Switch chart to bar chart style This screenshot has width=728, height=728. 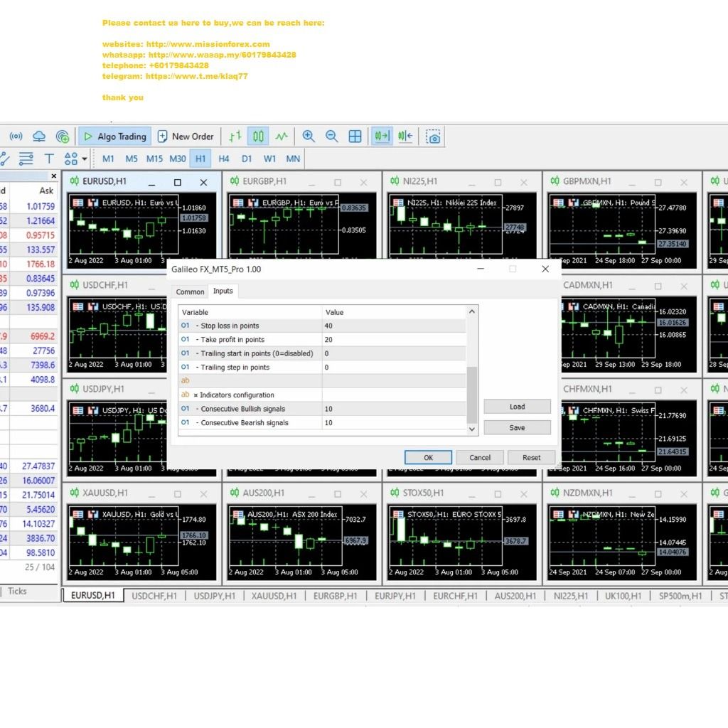pyautogui.click(x=235, y=136)
